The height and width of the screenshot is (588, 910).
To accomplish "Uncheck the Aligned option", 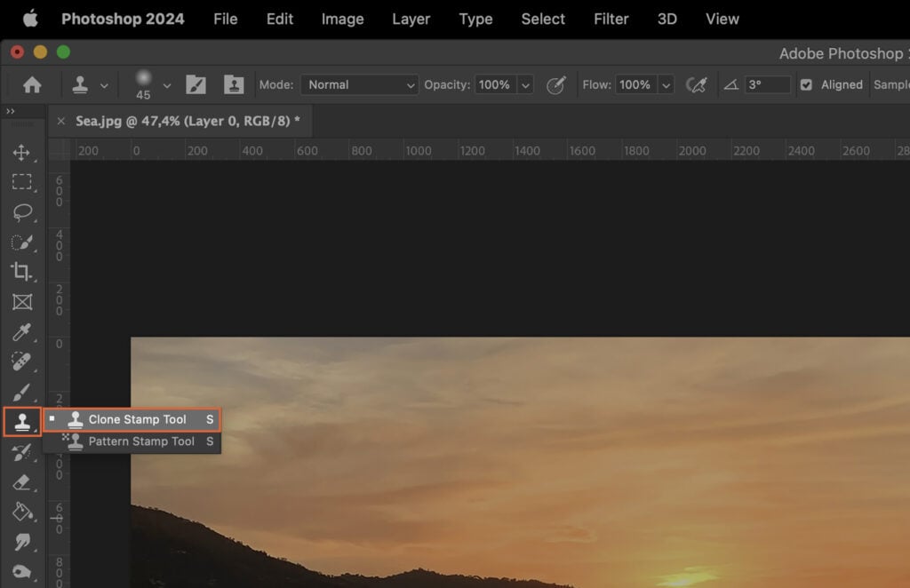I will [808, 84].
